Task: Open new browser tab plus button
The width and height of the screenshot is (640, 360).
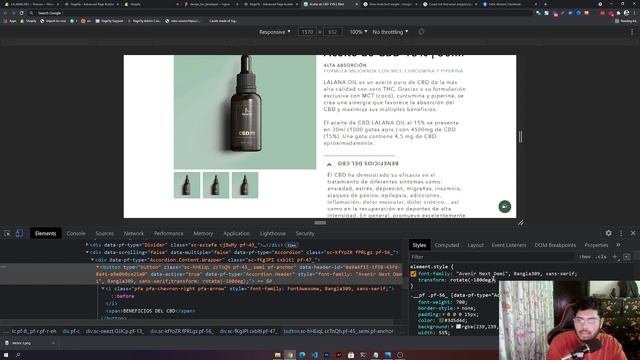Action: [545, 4]
